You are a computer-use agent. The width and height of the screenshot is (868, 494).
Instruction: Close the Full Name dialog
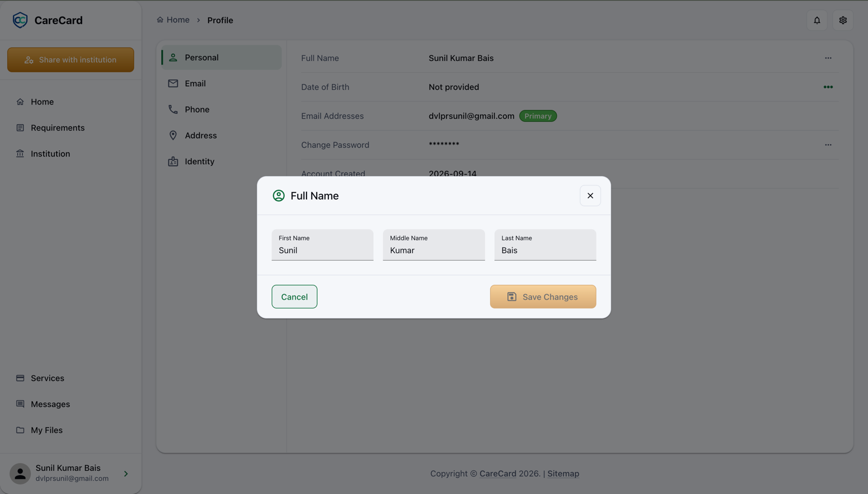click(x=590, y=196)
